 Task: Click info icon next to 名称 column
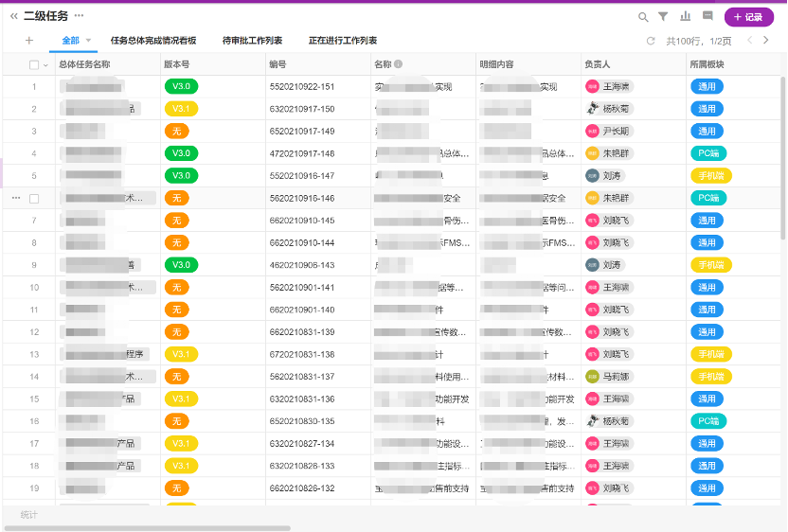398,64
